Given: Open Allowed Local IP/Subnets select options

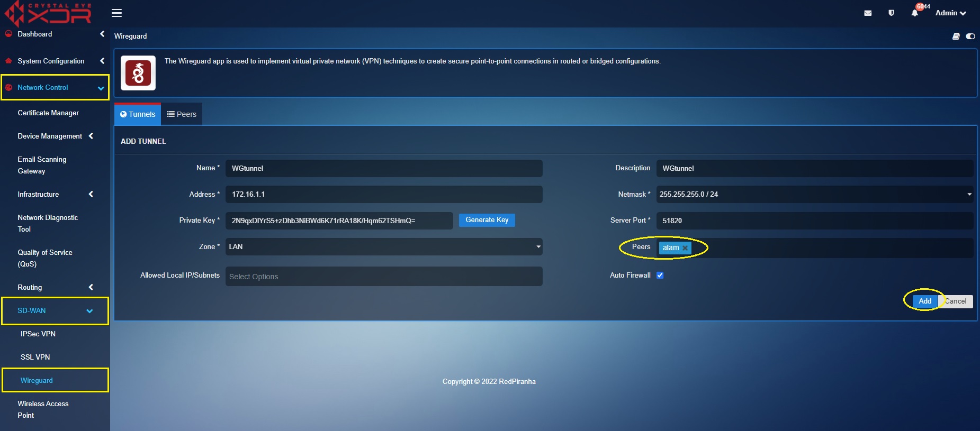Looking at the screenshot, I should click(384, 276).
